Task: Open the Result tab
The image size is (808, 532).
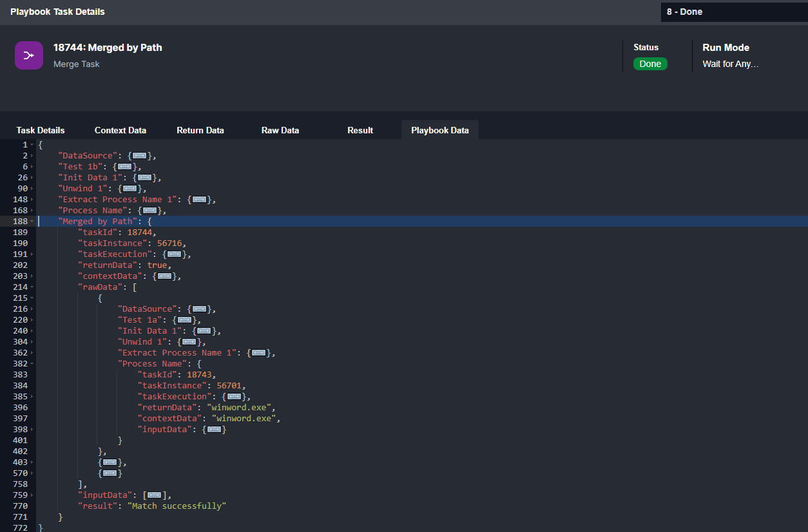Action: coord(360,130)
